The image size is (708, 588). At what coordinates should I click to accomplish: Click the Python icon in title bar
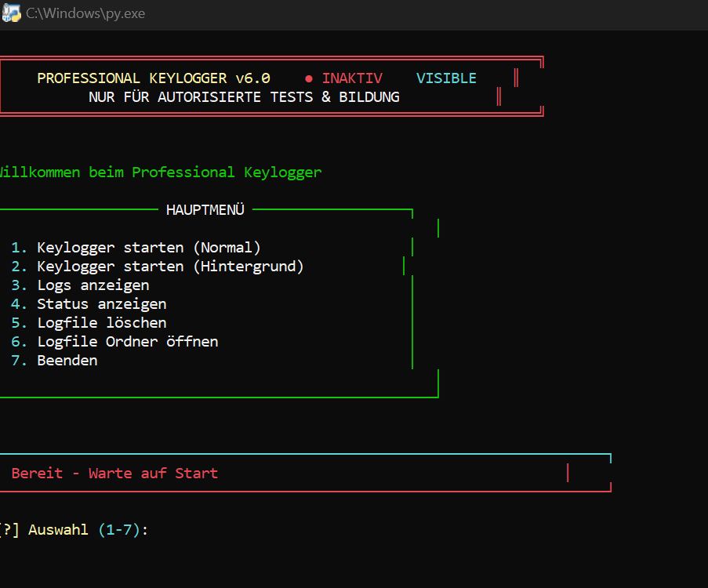click(11, 13)
